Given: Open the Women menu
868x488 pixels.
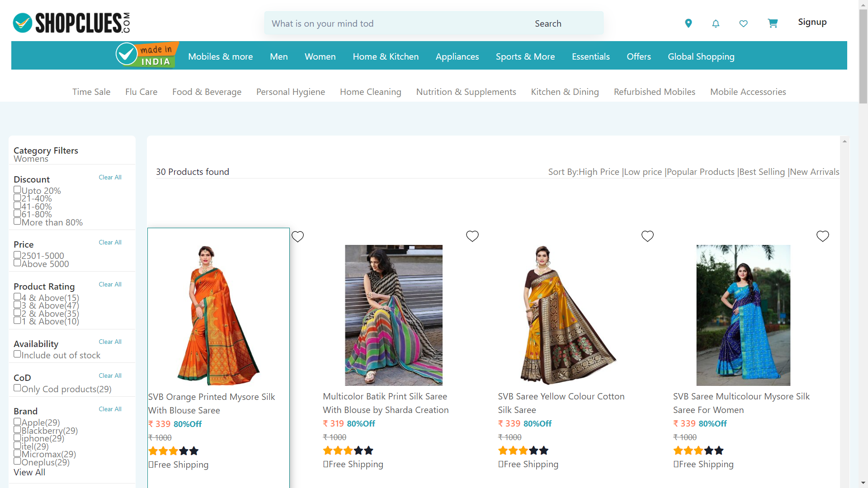Looking at the screenshot, I should [320, 56].
